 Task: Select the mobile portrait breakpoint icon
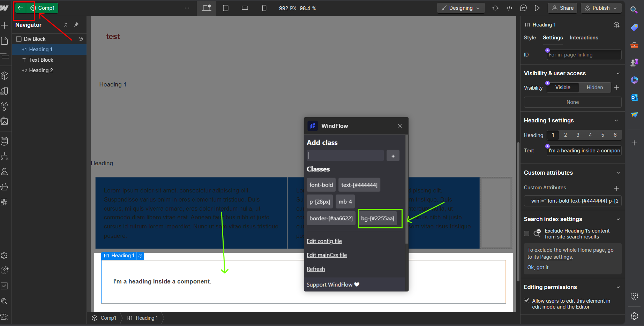click(x=264, y=8)
